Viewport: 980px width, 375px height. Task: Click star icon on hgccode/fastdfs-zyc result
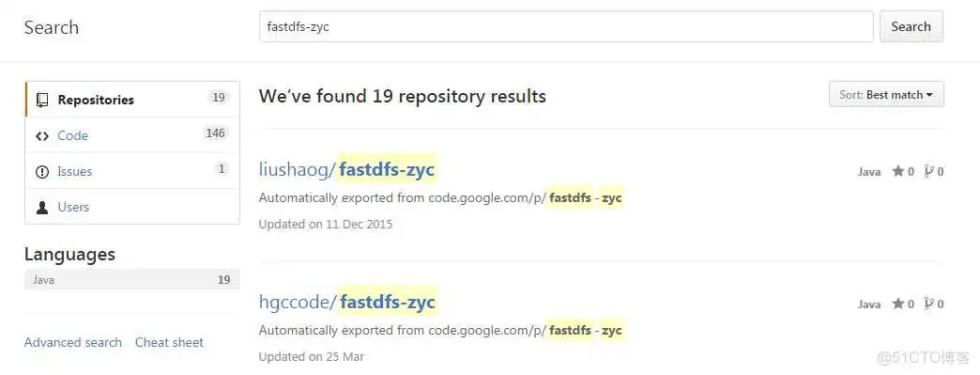coord(898,304)
